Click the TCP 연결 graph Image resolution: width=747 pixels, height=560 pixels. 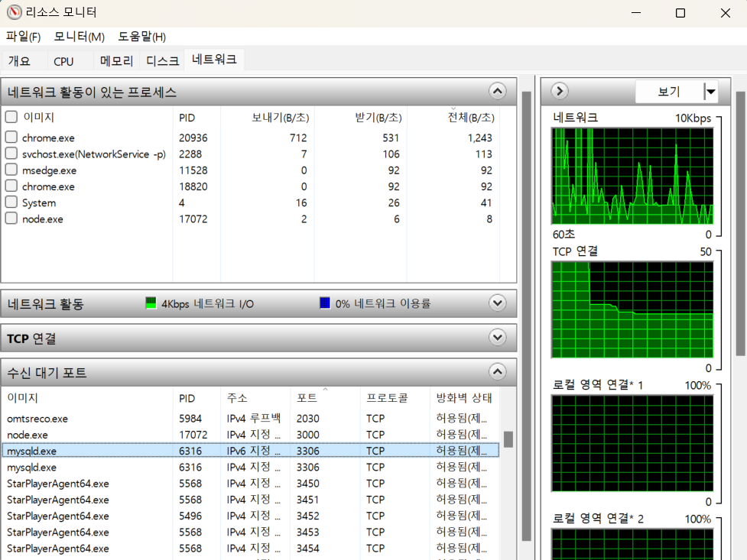click(632, 309)
